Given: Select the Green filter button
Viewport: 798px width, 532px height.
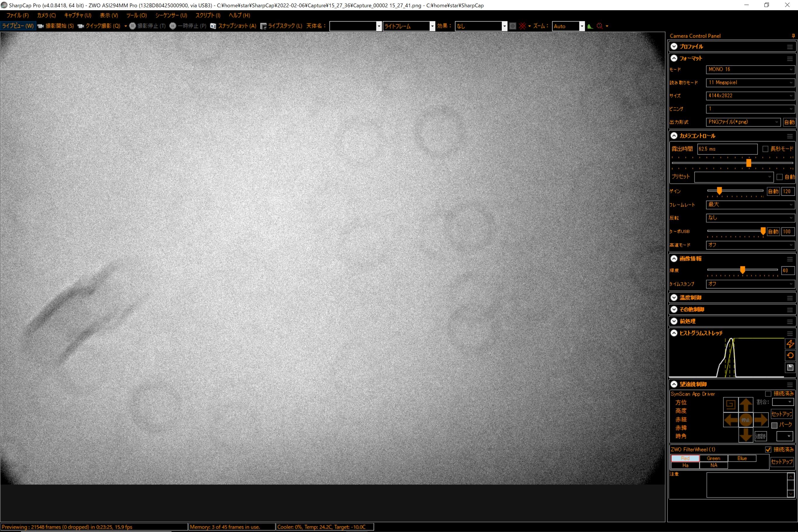Looking at the screenshot, I should (713, 459).
